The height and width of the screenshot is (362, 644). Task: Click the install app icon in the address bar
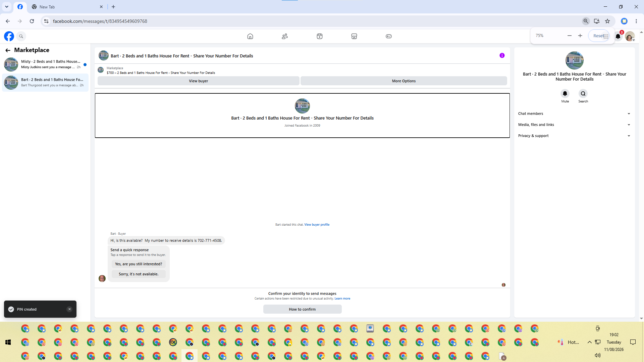point(597,21)
